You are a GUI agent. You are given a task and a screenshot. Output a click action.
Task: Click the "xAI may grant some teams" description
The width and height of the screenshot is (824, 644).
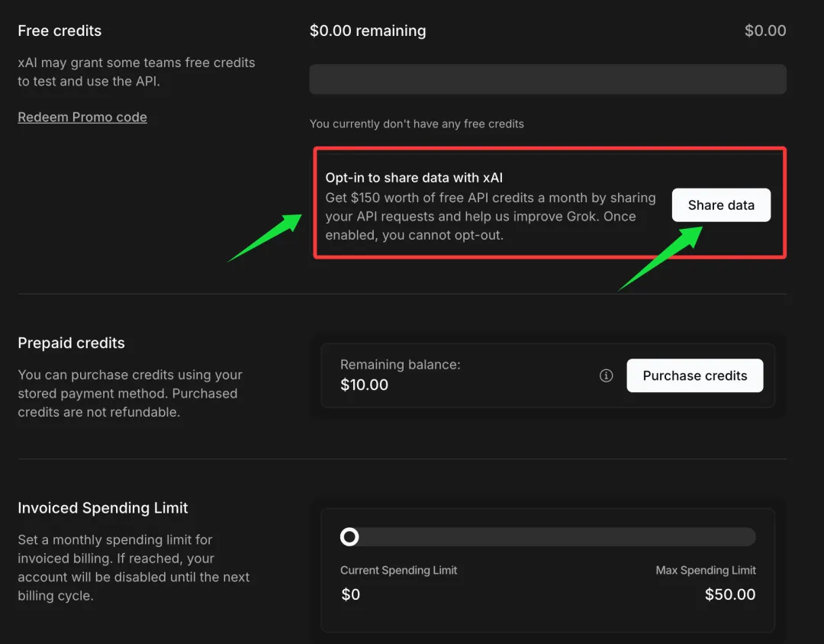(137, 72)
